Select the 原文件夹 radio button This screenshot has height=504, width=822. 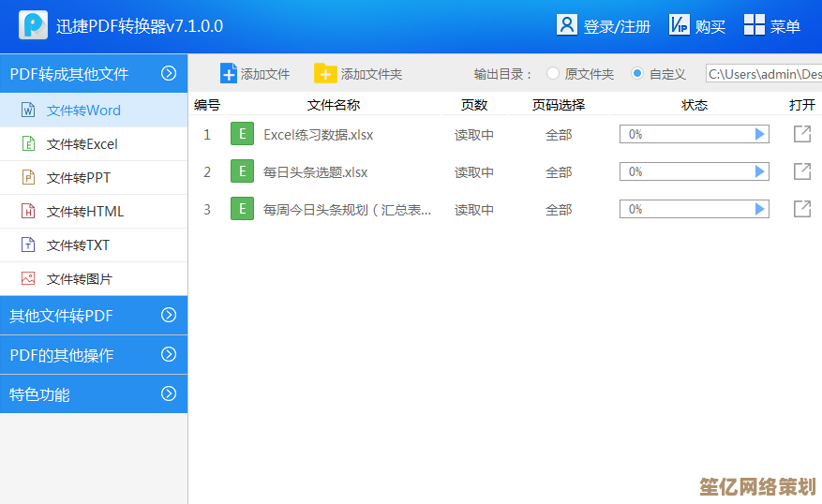(x=553, y=73)
